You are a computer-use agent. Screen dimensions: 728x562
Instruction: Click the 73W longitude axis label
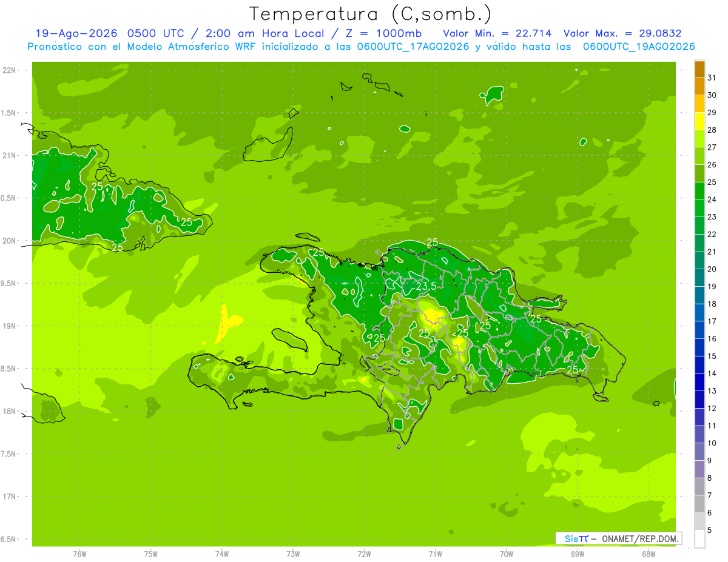(293, 554)
